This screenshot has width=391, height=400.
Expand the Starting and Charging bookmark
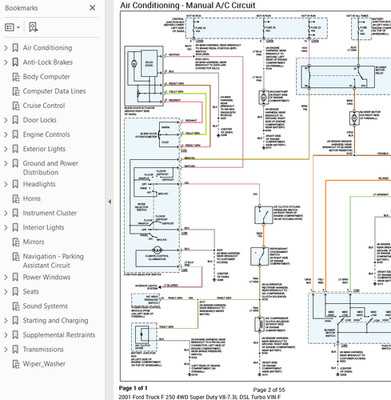(x=5, y=320)
